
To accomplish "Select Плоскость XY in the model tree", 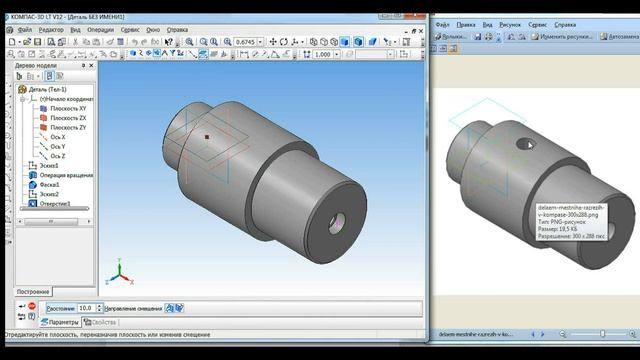I will pos(68,109).
